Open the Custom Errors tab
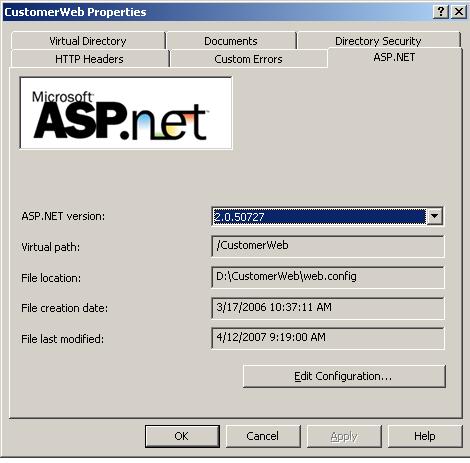 coord(248,59)
